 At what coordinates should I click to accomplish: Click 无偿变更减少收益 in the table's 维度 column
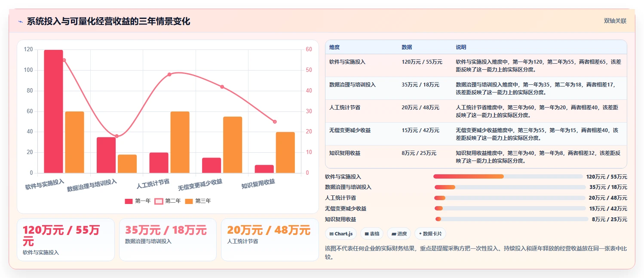coord(350,130)
